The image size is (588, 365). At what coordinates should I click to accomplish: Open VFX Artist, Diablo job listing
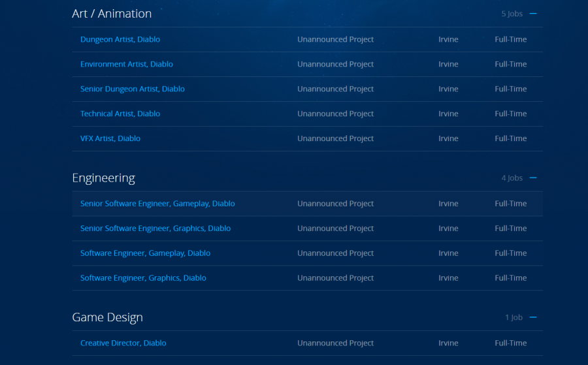pyautogui.click(x=110, y=138)
